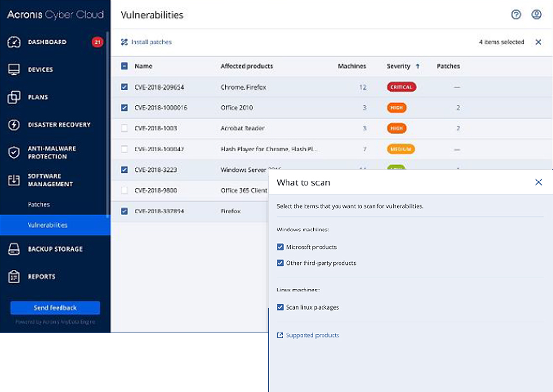
Task: Check the CVE-2018-100047 row checkbox
Action: point(124,149)
